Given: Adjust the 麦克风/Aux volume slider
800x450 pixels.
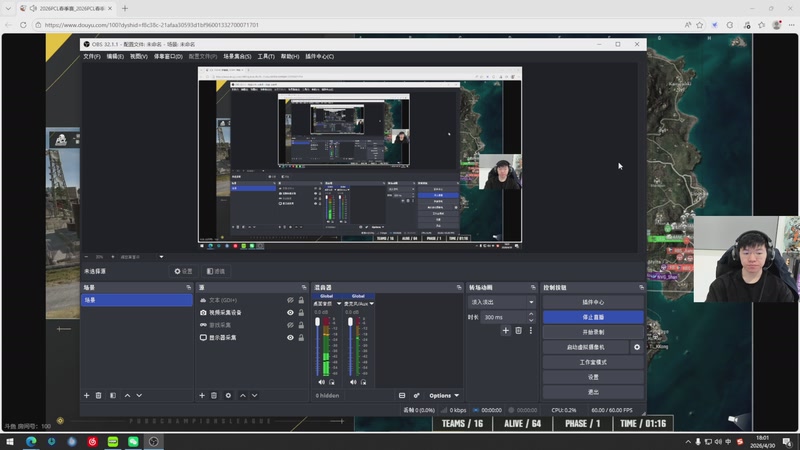Looking at the screenshot, I should tap(350, 347).
